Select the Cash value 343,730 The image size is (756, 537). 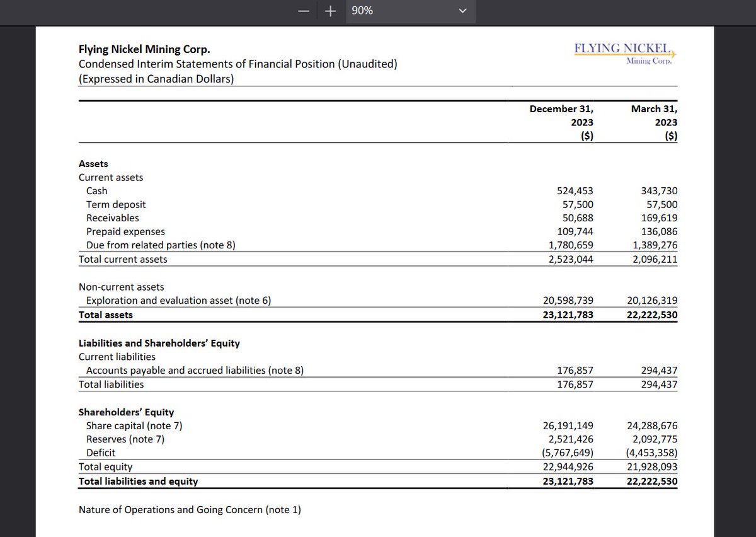tap(660, 191)
